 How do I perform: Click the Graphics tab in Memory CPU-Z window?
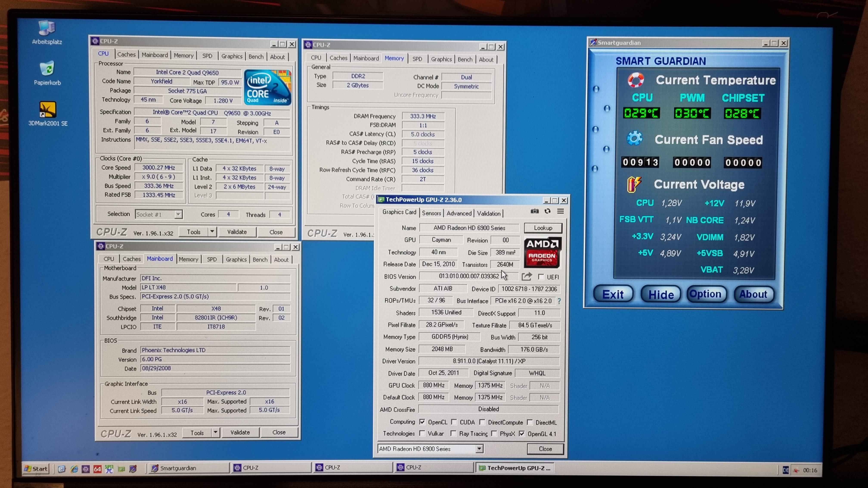click(441, 59)
